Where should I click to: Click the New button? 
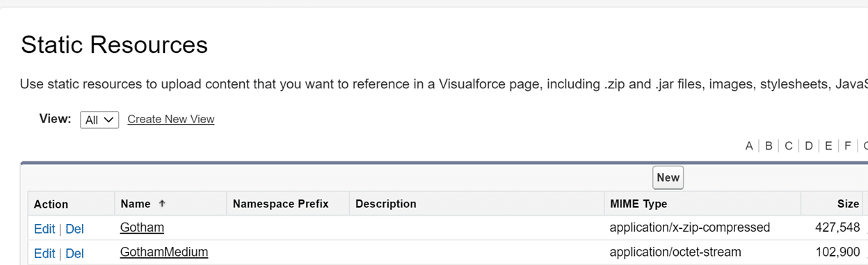pos(668,177)
